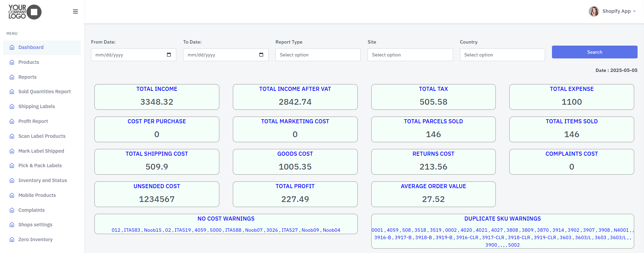This screenshot has height=253, width=644.
Task: Click Total Profit value 227.49
Action: pos(295,199)
